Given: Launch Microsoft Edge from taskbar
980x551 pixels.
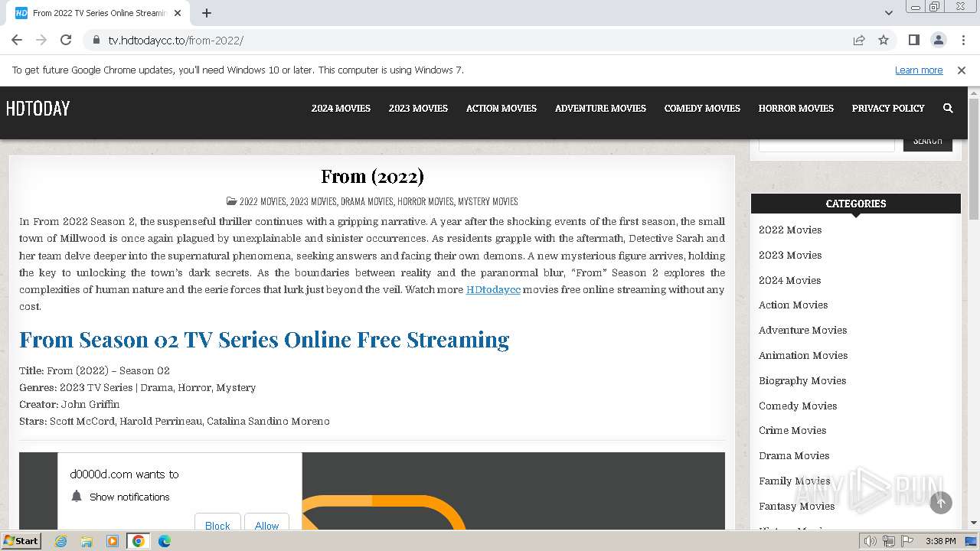Looking at the screenshot, I should point(165,541).
